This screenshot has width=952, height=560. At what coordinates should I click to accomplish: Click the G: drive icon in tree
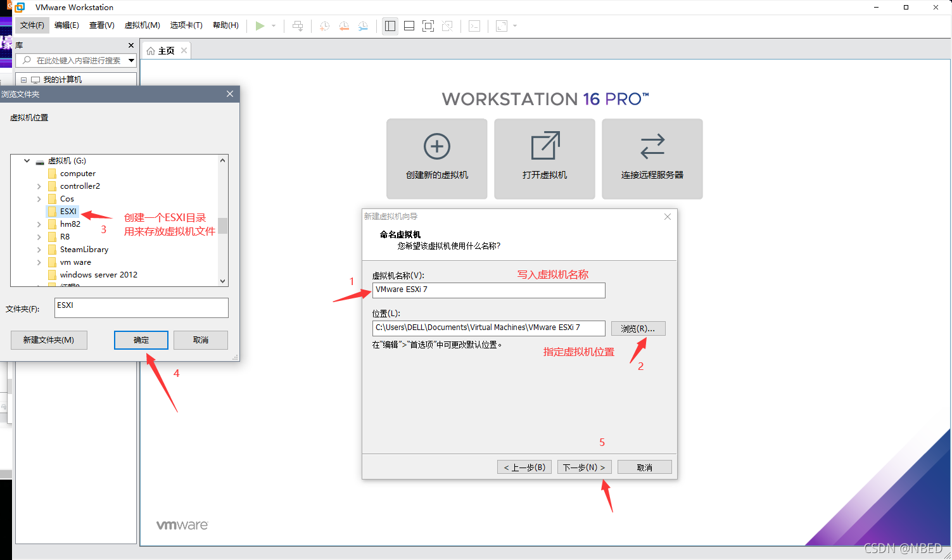(x=40, y=162)
